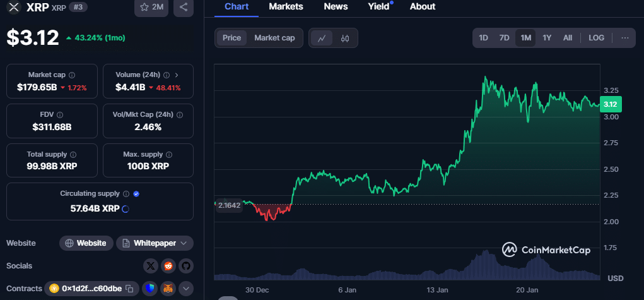
Task: Click the 57.64B XRP circulating supply value
Action: click(95, 208)
